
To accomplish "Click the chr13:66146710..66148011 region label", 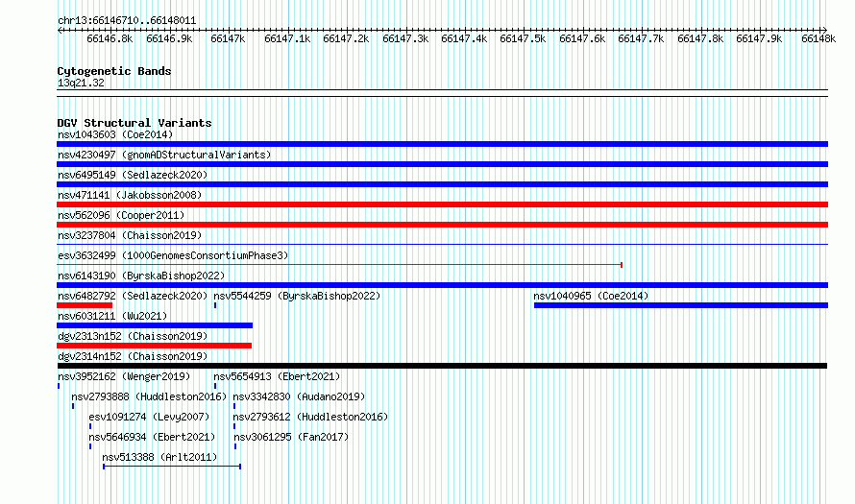I will [x=127, y=21].
